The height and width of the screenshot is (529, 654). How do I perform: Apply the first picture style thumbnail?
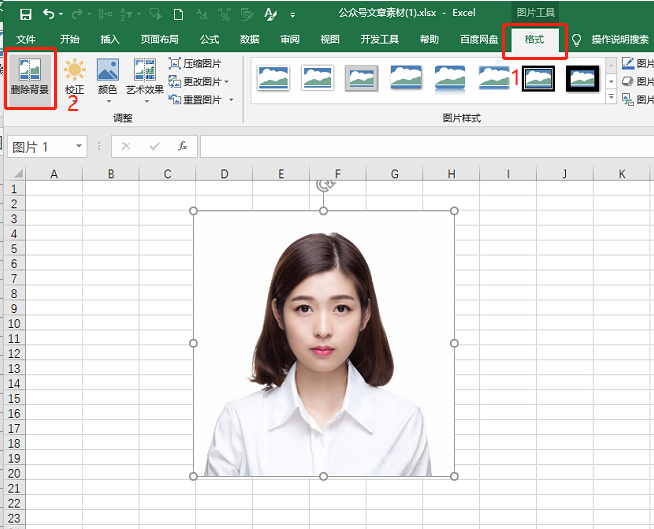pyautogui.click(x=273, y=78)
